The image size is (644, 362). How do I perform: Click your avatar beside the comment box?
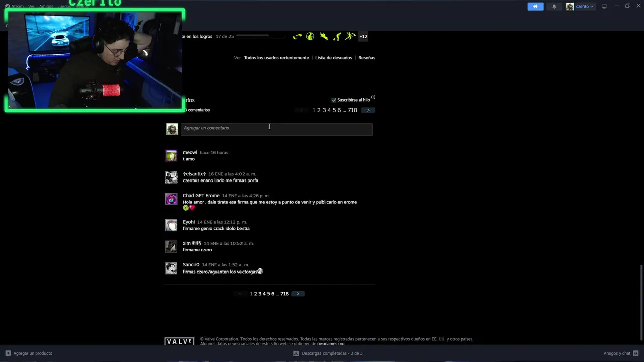[x=172, y=129]
